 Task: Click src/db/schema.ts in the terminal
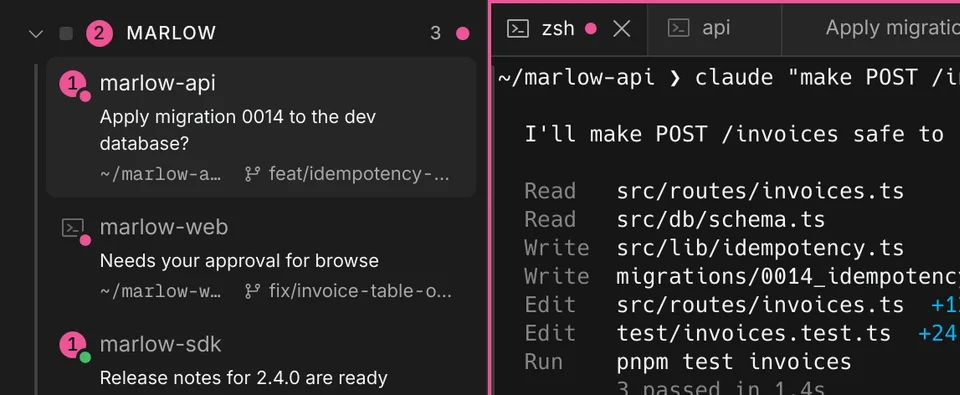pyautogui.click(x=721, y=219)
